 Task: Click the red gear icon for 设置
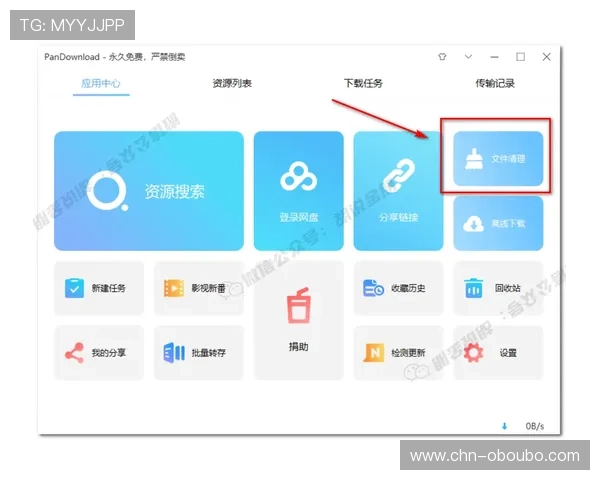tap(473, 353)
